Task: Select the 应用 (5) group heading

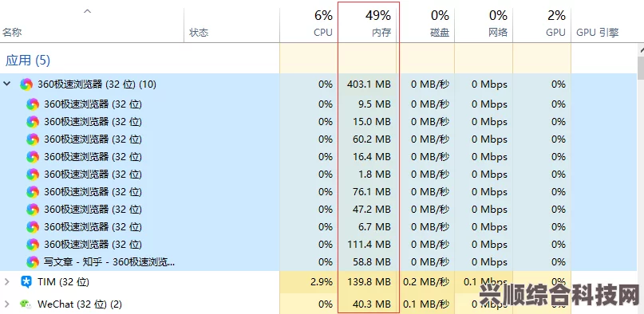Action: point(28,61)
